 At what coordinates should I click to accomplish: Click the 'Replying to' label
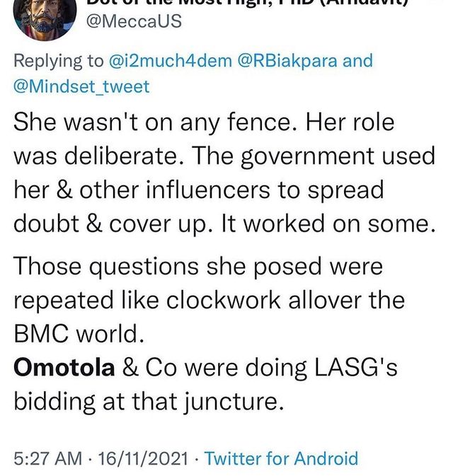tap(59, 62)
